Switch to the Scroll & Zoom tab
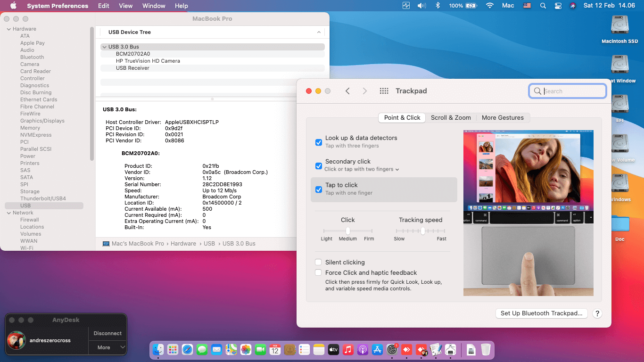644x362 pixels. (451, 117)
